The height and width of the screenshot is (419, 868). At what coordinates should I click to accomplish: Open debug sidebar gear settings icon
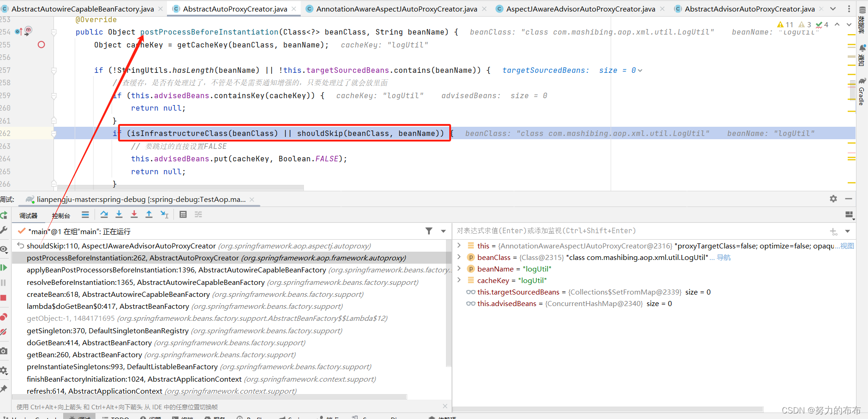[x=3, y=370]
